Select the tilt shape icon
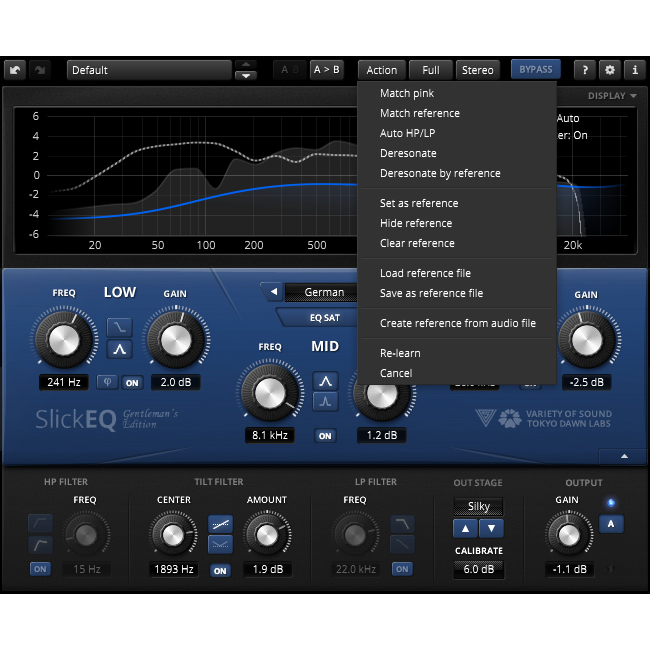650x650 pixels. tap(221, 524)
